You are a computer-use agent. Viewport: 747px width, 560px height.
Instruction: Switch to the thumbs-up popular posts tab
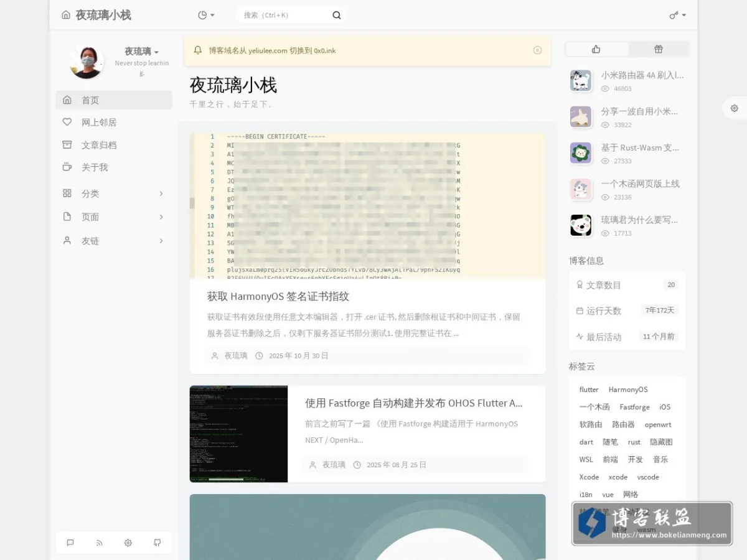click(596, 49)
